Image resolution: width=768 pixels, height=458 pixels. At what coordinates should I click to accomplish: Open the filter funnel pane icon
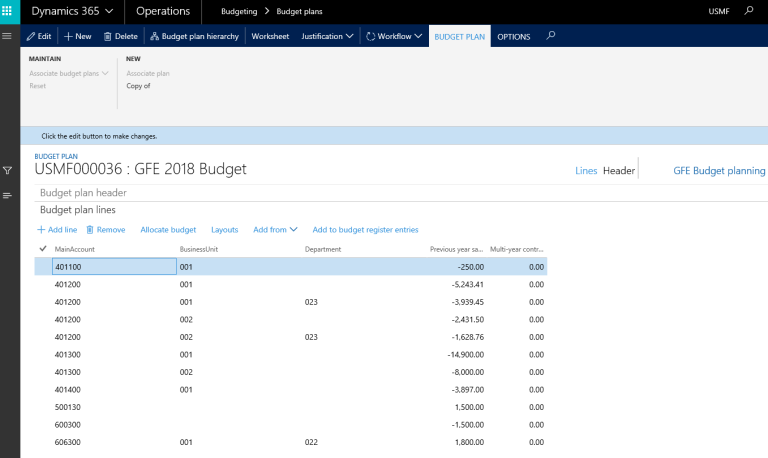[x=8, y=171]
